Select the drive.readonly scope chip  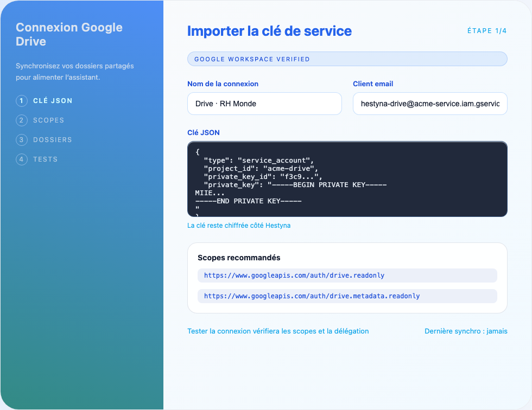tap(347, 276)
